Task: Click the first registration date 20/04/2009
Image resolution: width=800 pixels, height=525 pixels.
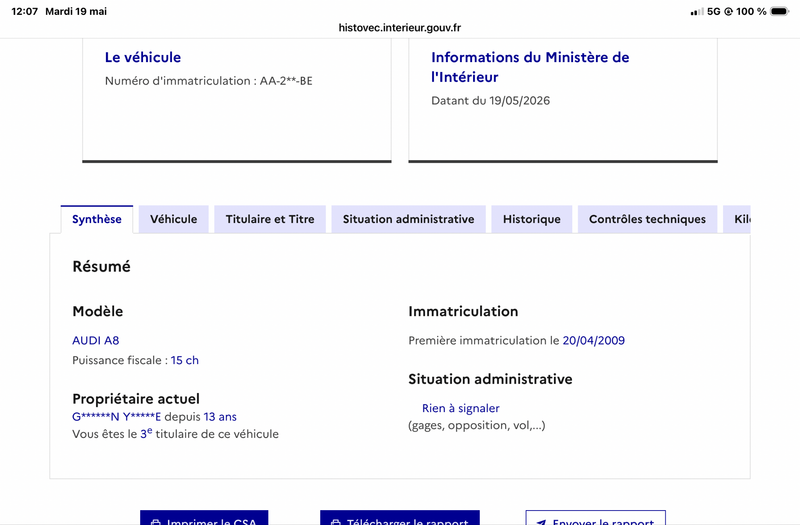Action: (594, 340)
